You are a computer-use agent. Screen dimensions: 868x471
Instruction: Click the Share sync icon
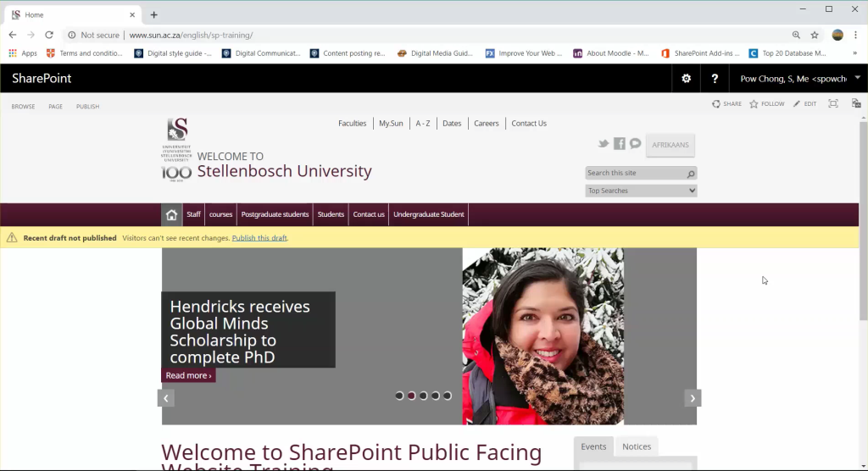716,104
